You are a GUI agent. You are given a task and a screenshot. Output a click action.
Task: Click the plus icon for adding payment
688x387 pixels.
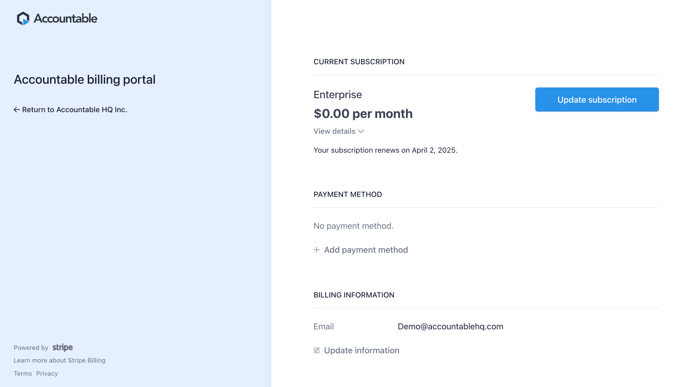tap(316, 250)
